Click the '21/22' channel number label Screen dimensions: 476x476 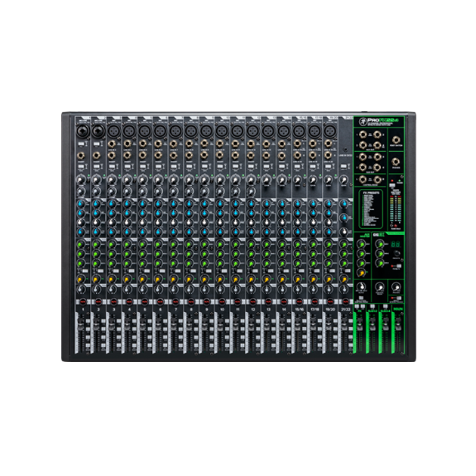click(346, 309)
